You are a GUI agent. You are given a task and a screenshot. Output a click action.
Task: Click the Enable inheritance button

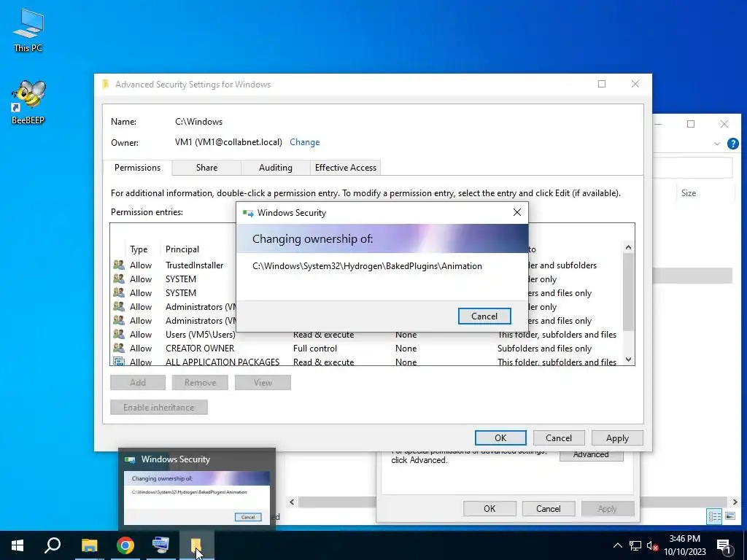click(158, 407)
